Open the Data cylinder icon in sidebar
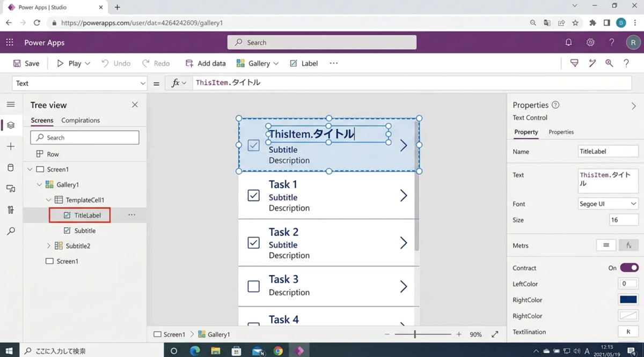The height and width of the screenshot is (357, 644). coord(11,168)
